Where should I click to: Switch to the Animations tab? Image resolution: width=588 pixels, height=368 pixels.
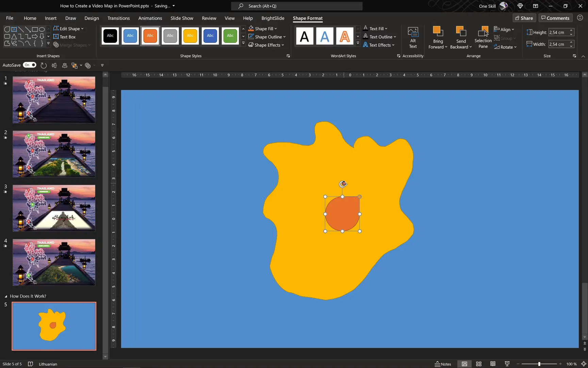pyautogui.click(x=150, y=18)
